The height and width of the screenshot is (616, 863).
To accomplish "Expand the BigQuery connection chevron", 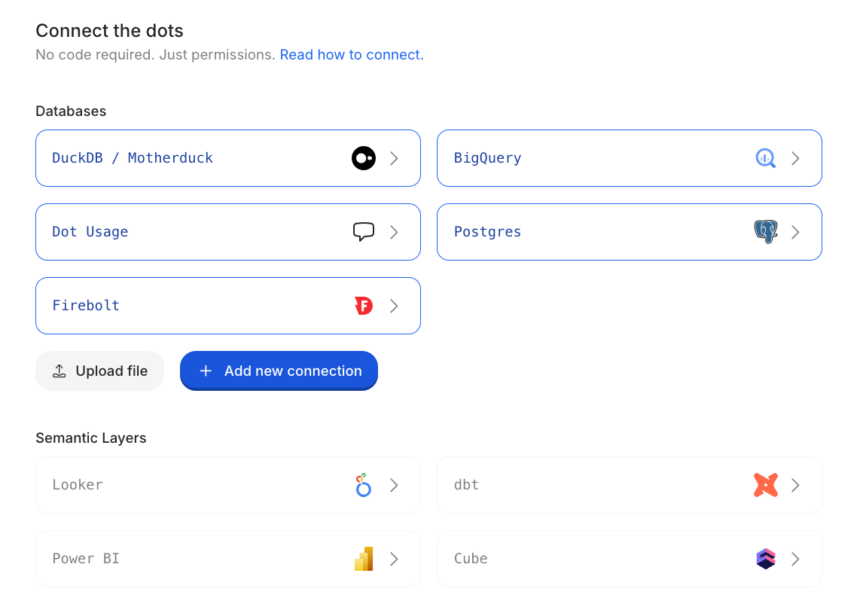I will (x=795, y=158).
